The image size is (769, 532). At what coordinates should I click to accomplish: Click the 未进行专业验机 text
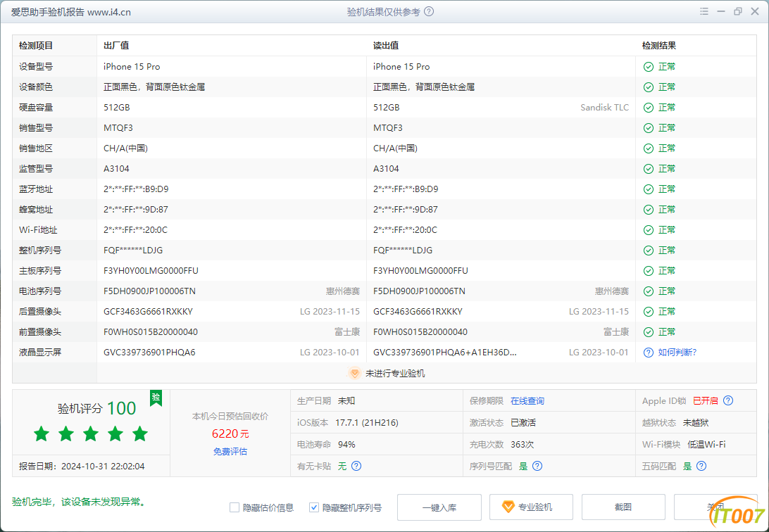(395, 374)
